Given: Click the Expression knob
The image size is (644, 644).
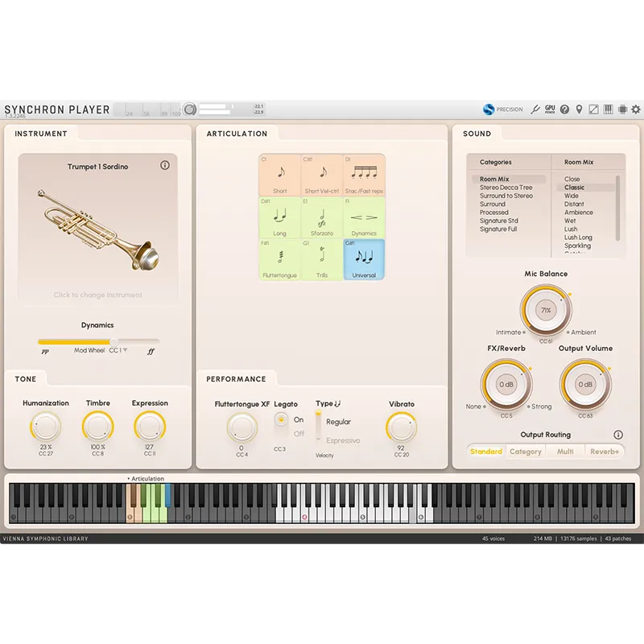Looking at the screenshot, I should pos(150,427).
